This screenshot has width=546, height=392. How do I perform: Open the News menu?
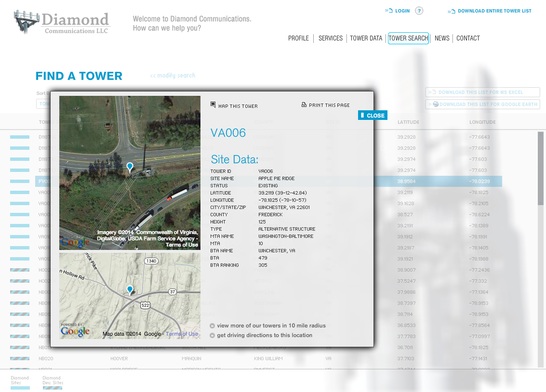click(442, 38)
